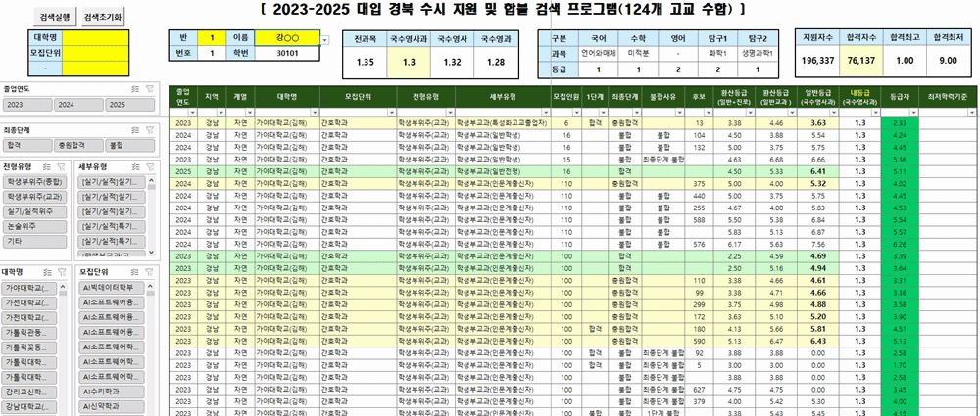The height and width of the screenshot is (416, 980).
Task: Click scroll-up arrow of 모집단위 slicer
Action: 150,286
